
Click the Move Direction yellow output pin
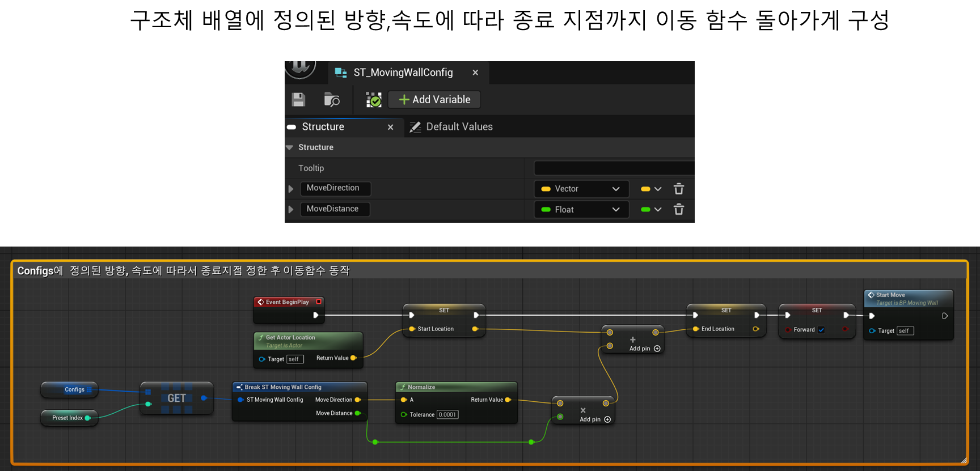click(x=358, y=400)
